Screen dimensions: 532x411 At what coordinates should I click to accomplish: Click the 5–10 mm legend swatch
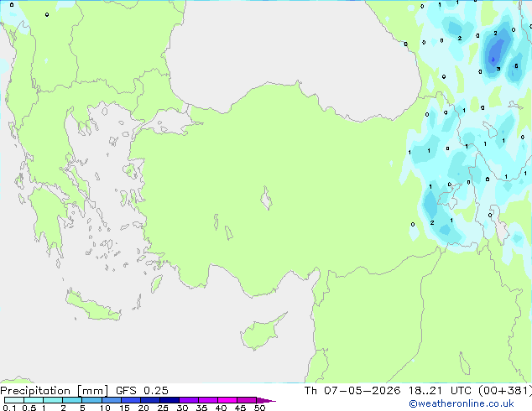tap(91, 400)
